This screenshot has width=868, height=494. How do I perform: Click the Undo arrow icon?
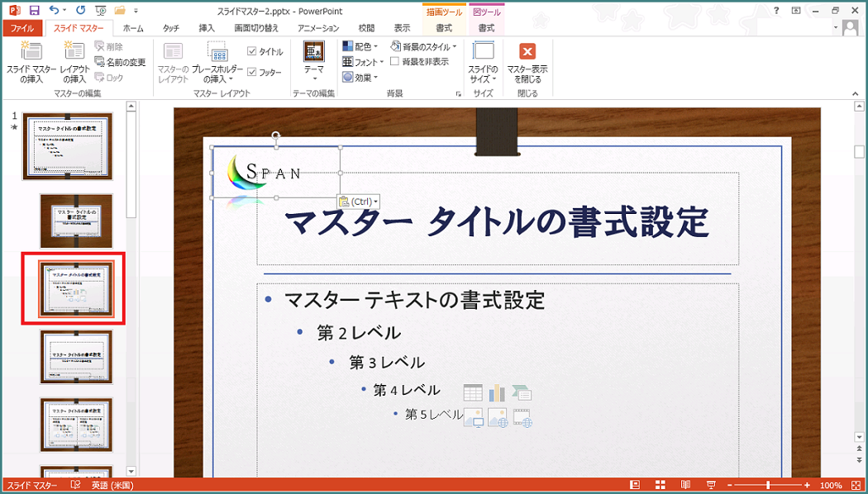(54, 10)
